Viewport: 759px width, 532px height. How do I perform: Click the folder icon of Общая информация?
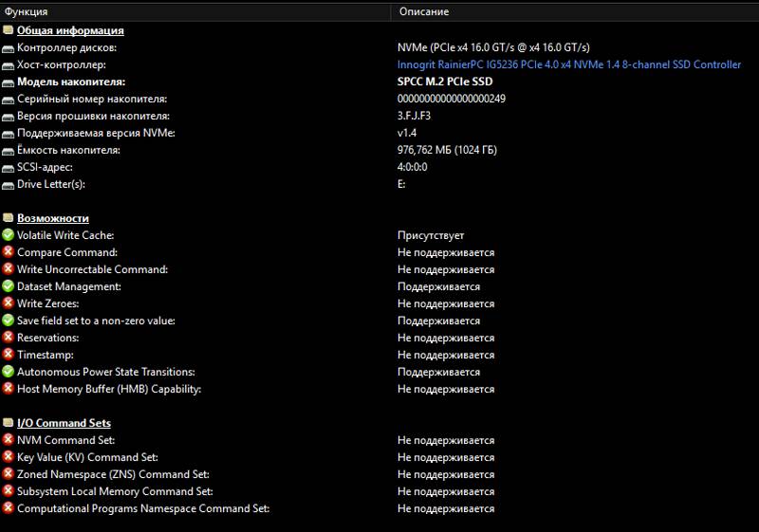point(9,30)
